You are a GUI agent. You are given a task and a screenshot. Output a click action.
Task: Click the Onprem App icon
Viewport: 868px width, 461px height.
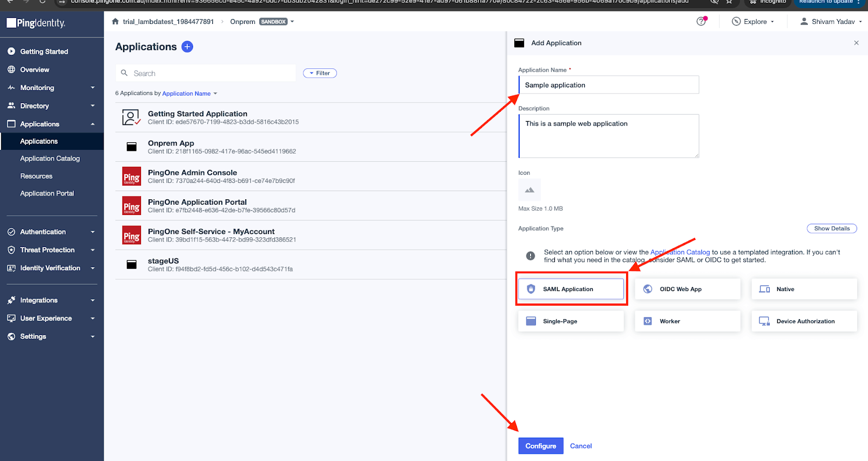click(131, 147)
